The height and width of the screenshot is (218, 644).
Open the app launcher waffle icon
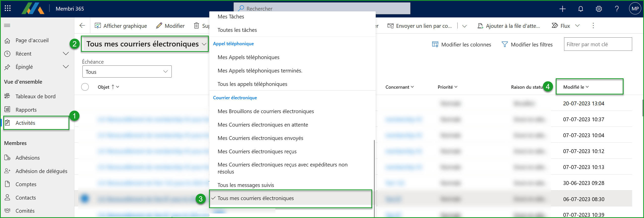8,9
